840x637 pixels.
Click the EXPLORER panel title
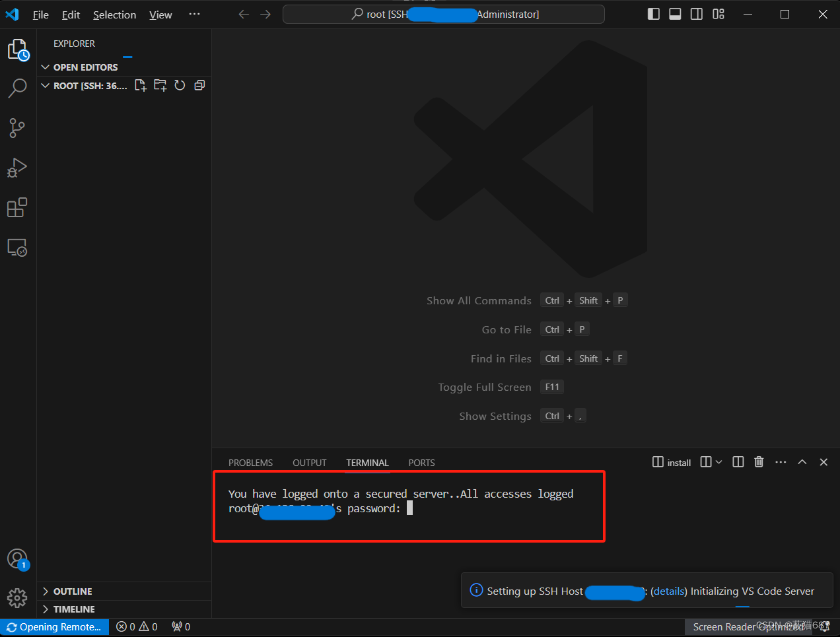coord(74,44)
